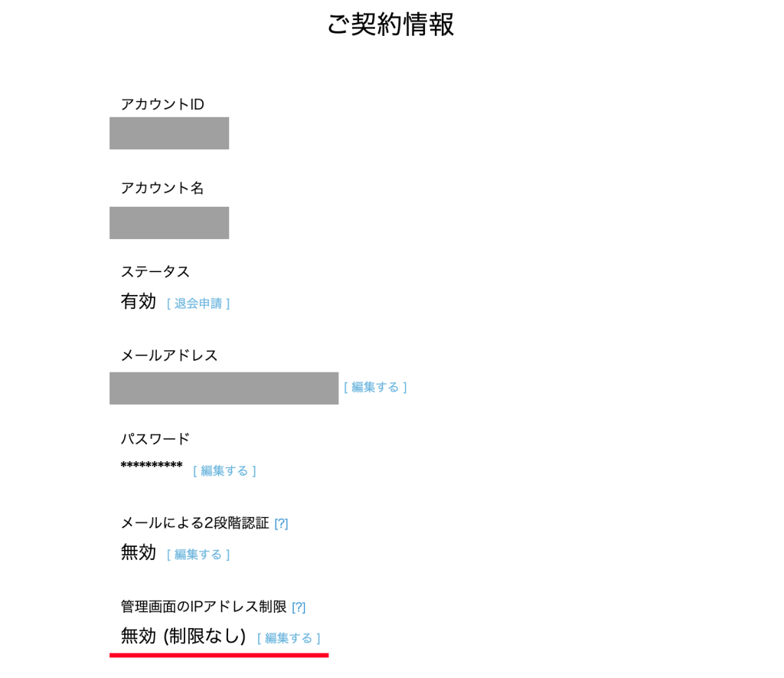
Task: Select the masked password asterisks
Action: click(152, 466)
